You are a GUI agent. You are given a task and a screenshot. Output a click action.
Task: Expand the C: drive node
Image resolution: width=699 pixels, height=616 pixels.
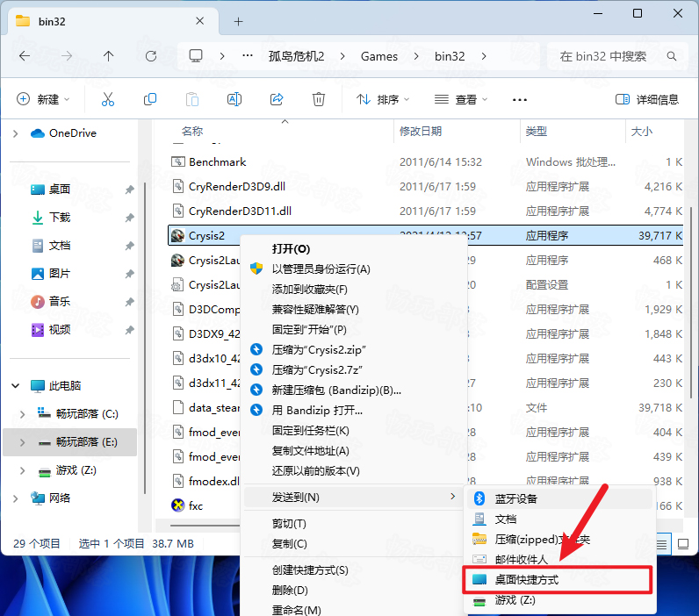(x=22, y=414)
